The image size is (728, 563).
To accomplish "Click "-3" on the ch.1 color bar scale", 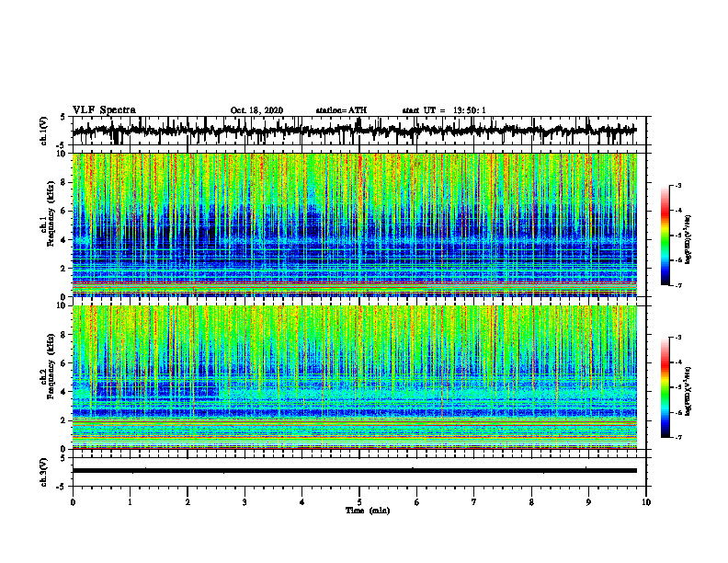I will (x=678, y=185).
